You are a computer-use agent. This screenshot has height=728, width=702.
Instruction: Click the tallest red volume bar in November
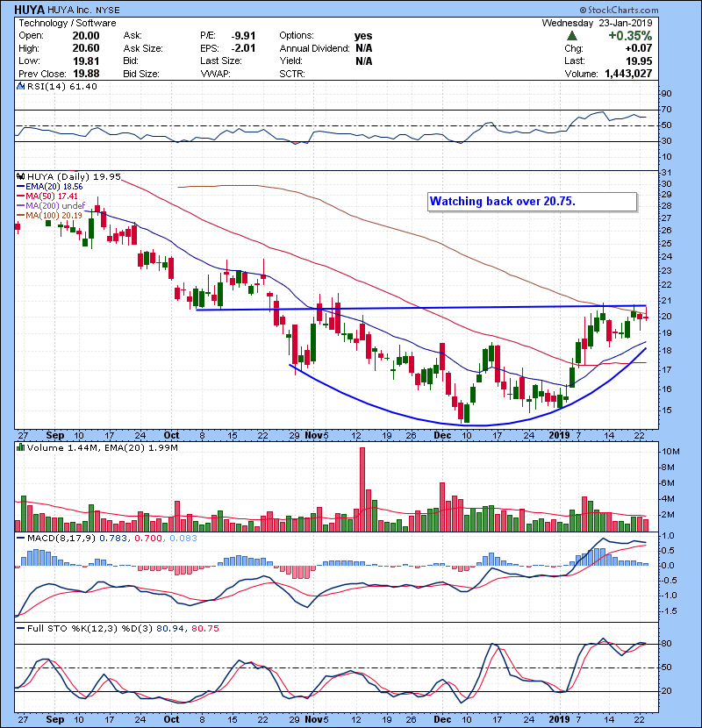362,489
